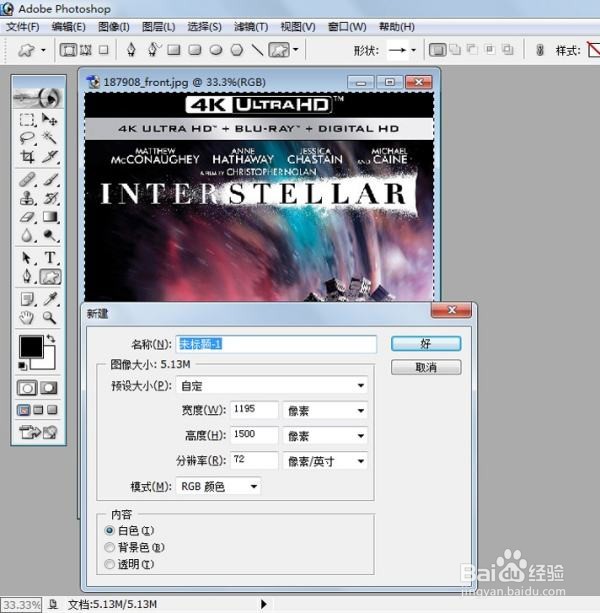Viewport: 600px width, 613px height.
Task: Click the 名称 name input field
Action: coord(276,344)
